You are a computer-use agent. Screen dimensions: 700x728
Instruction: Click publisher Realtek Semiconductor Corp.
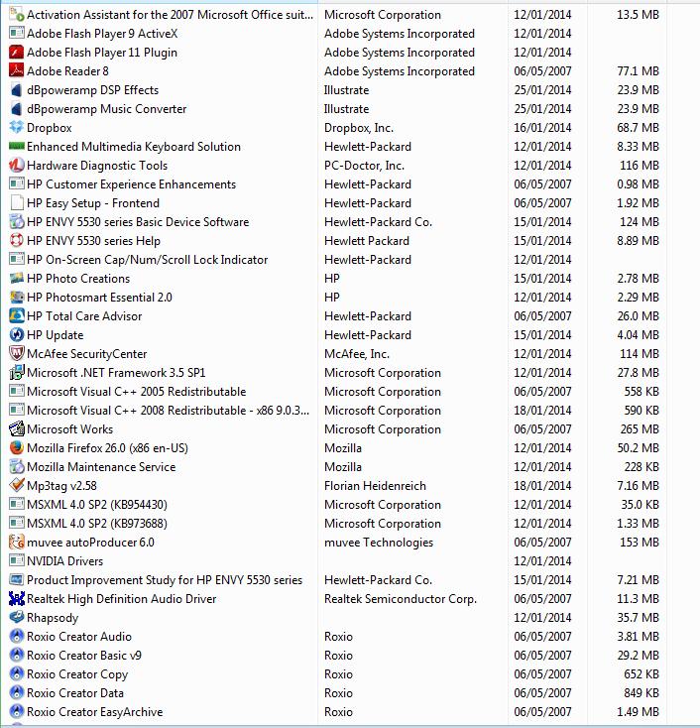pyautogui.click(x=401, y=599)
